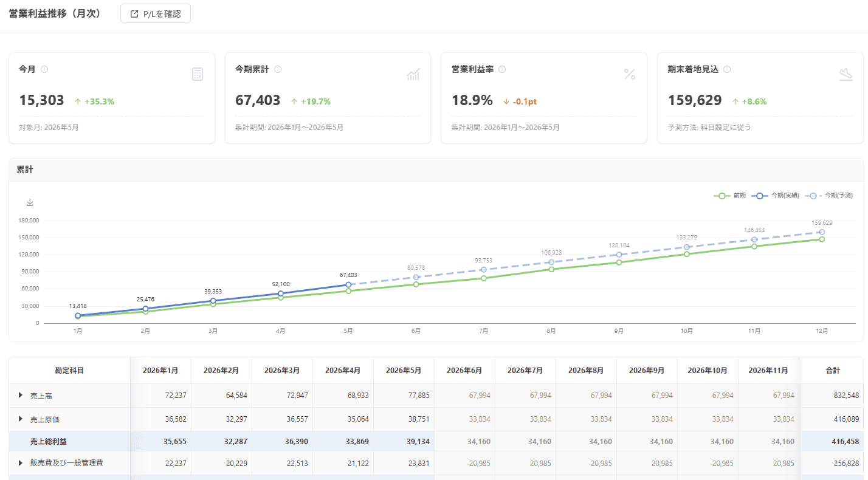Expand the 販売費及び一般管理費 row
Screen dimensions: 868x480
[21, 463]
